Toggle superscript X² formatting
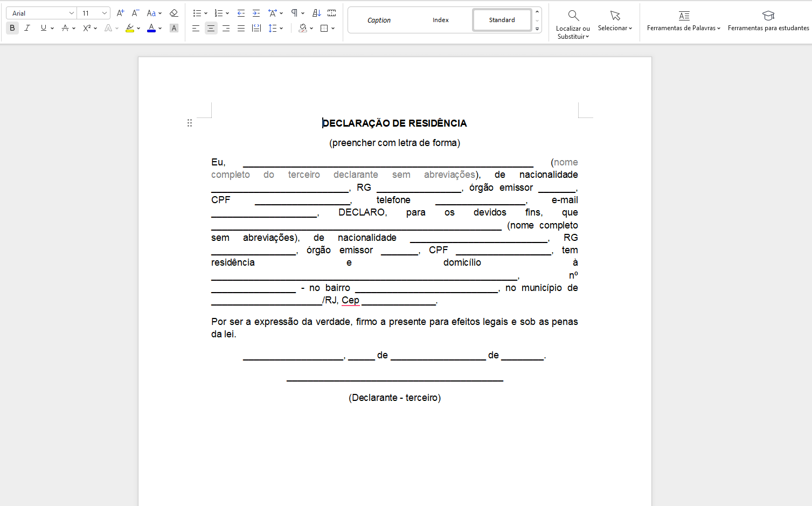The width and height of the screenshot is (812, 506). pos(87,28)
